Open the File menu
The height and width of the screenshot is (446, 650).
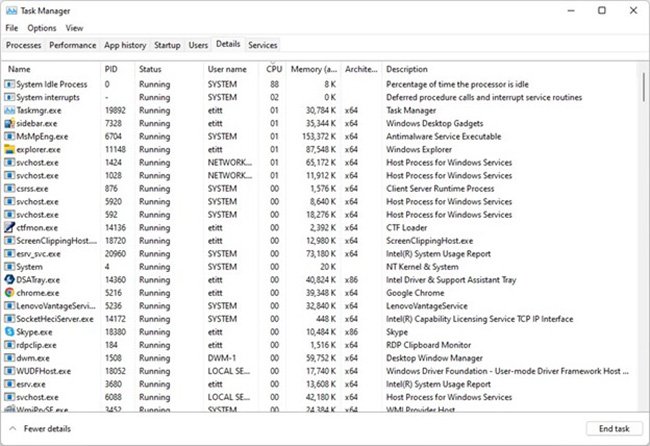coord(12,28)
